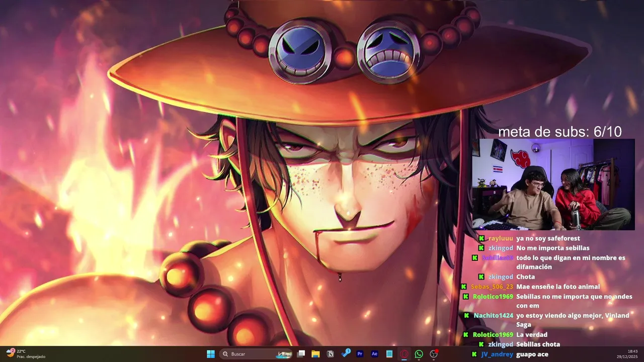Screen dimensions: 644x362
Task: Click message mentioning Vinland Saga
Action: click(573, 320)
